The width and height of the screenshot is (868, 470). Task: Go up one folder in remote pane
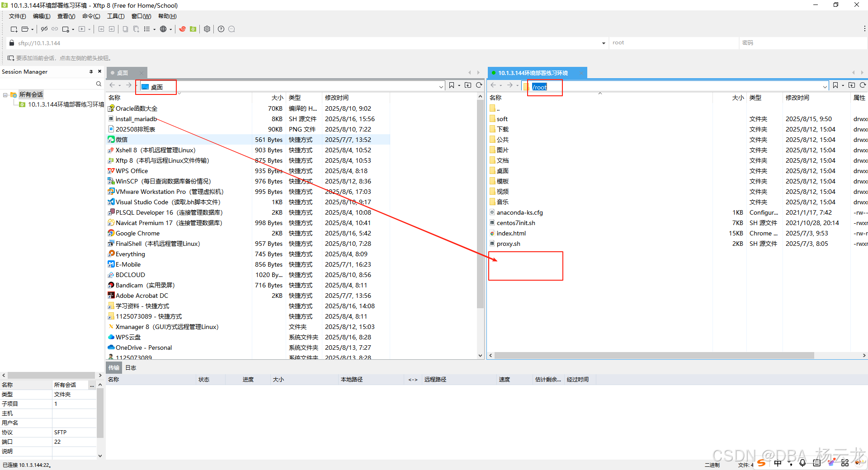click(x=852, y=85)
